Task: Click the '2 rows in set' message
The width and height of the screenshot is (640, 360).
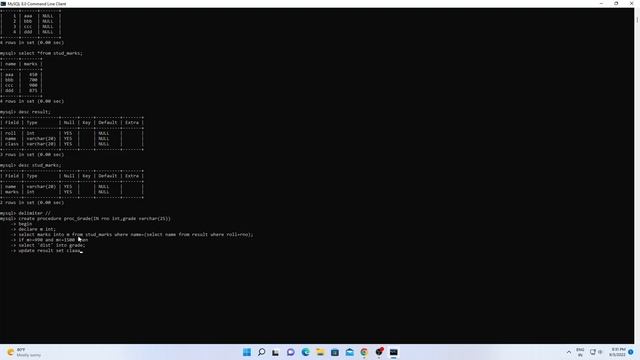Action: [32, 202]
